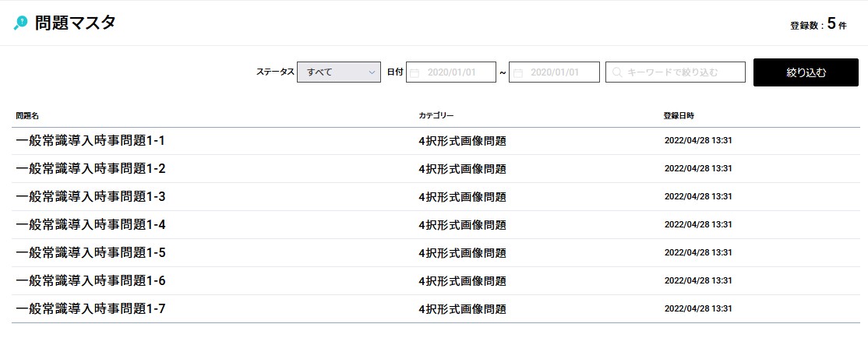Open the 一般常識導入時事問題1-4 entry

click(90, 225)
